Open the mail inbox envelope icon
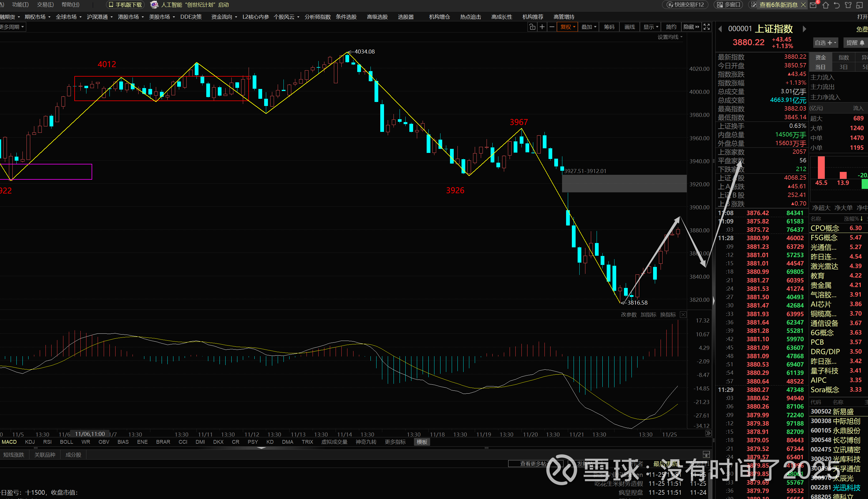 [813, 5]
